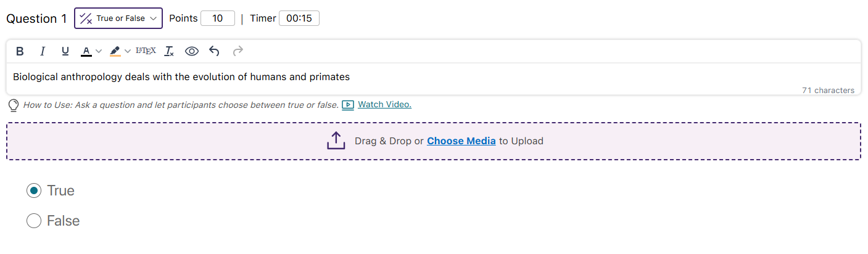Insert a LaTeX equation
Image resolution: width=868 pixels, height=254 pixels.
tap(146, 51)
